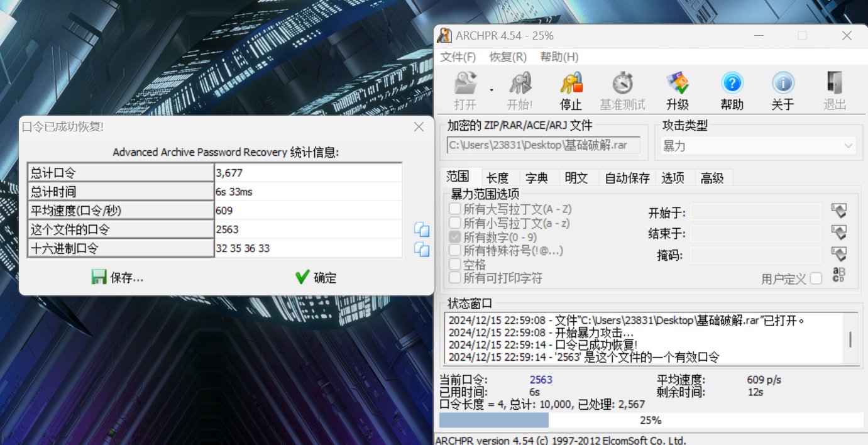The image size is (868, 445).
Task: Click the hex password 32 35 36 33
Action: [x=308, y=248]
